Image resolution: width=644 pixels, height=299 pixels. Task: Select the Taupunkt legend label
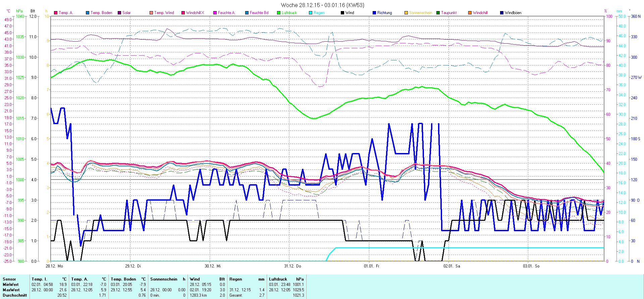click(x=449, y=13)
